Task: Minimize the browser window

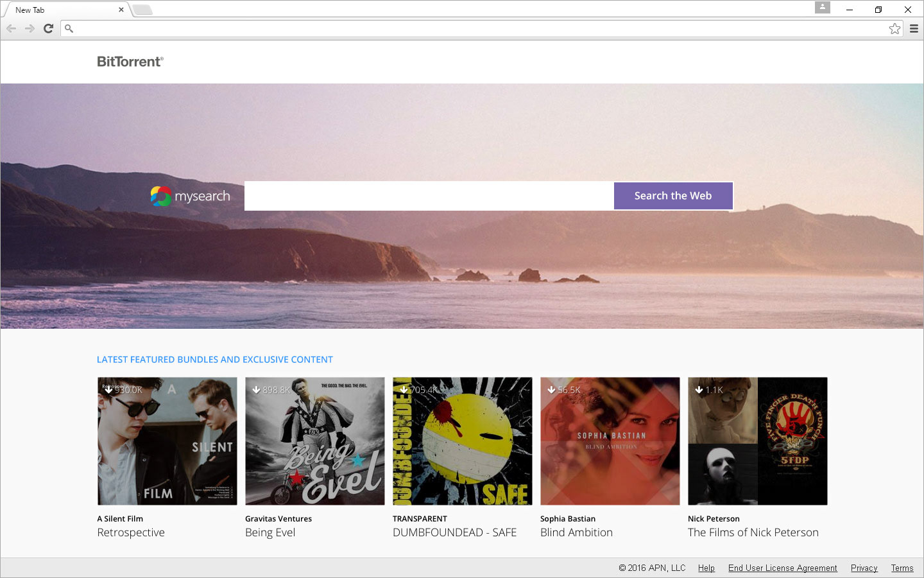Action: [x=850, y=10]
